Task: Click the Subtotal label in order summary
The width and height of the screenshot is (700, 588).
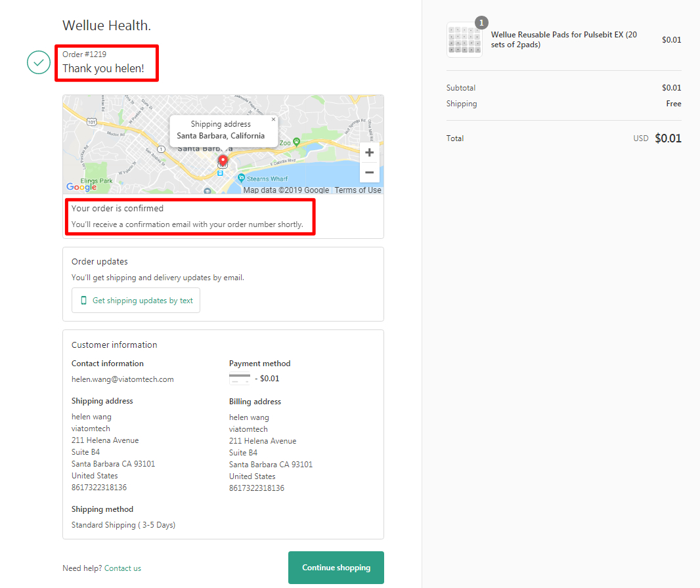Action: (x=461, y=88)
